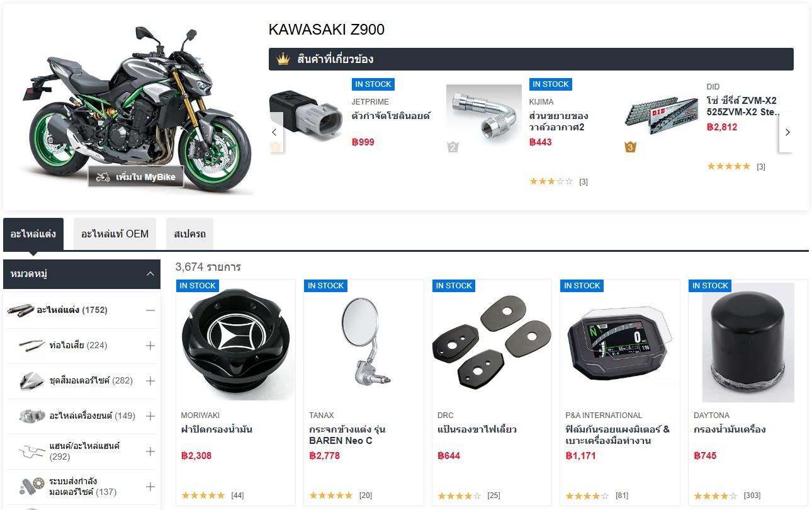Image resolution: width=812 pixels, height=510 pixels.
Task: Expand the ชุดสีมอเตอร์ไซค์ (282) subcategory
Action: pyautogui.click(x=150, y=380)
